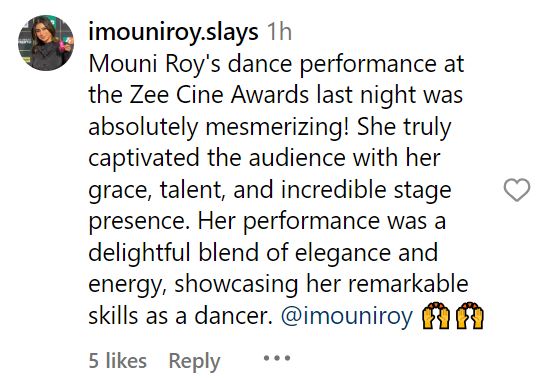Open the imouniroy.slays username profile
The height and width of the screenshot is (378, 553).
pyautogui.click(x=173, y=32)
